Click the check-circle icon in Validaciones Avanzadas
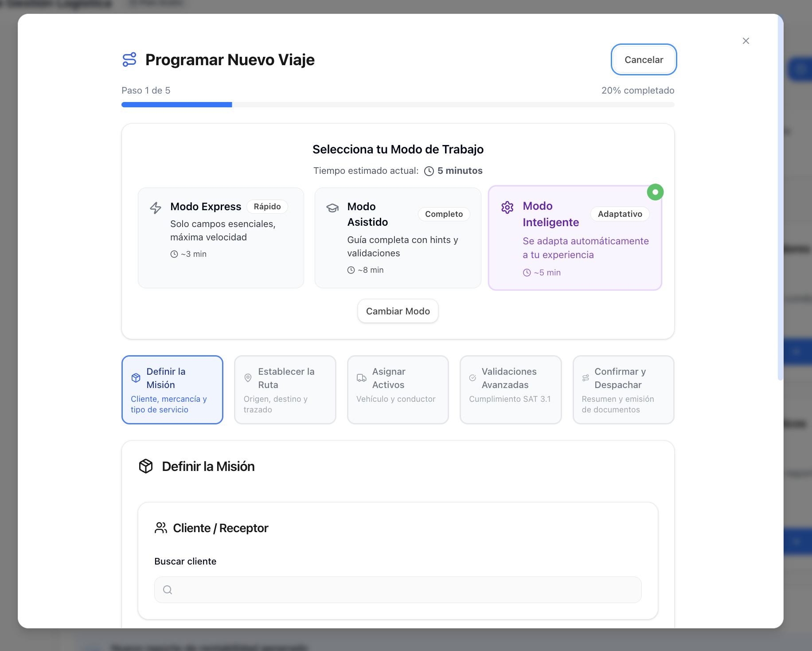Viewport: 812px width, 651px height. pos(472,378)
